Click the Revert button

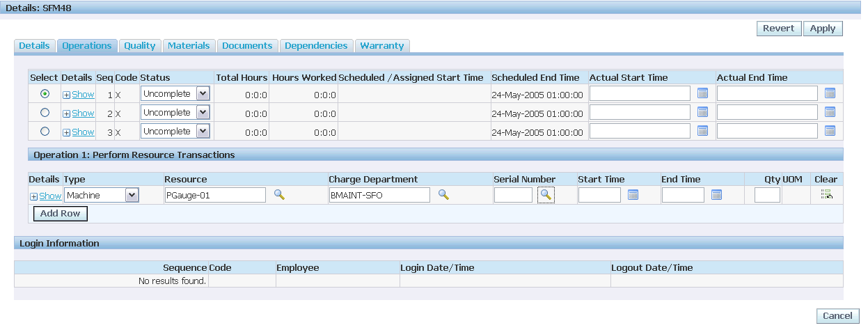(778, 29)
